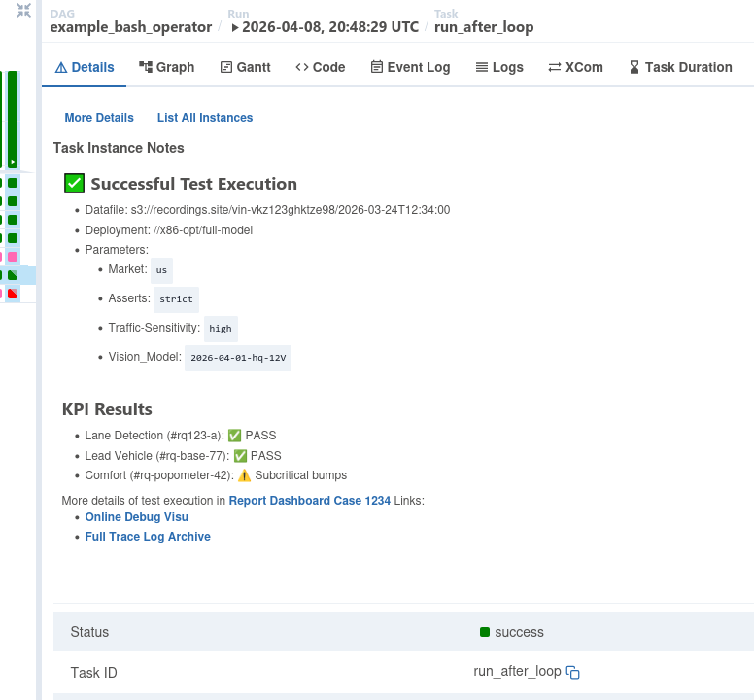Click the run_after_loop Task ID value
The height and width of the screenshot is (700, 754).
(518, 671)
